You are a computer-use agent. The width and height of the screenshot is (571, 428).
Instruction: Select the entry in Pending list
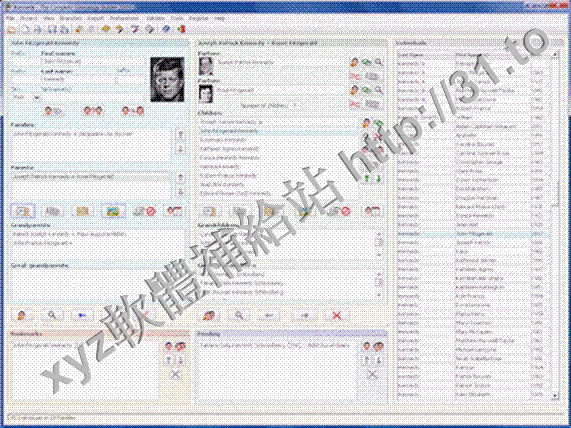pyautogui.click(x=277, y=345)
